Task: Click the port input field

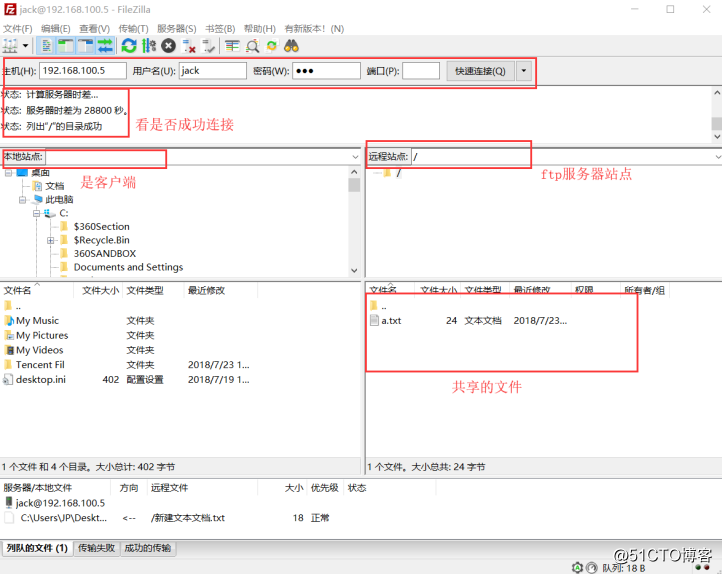Action: pyautogui.click(x=421, y=71)
